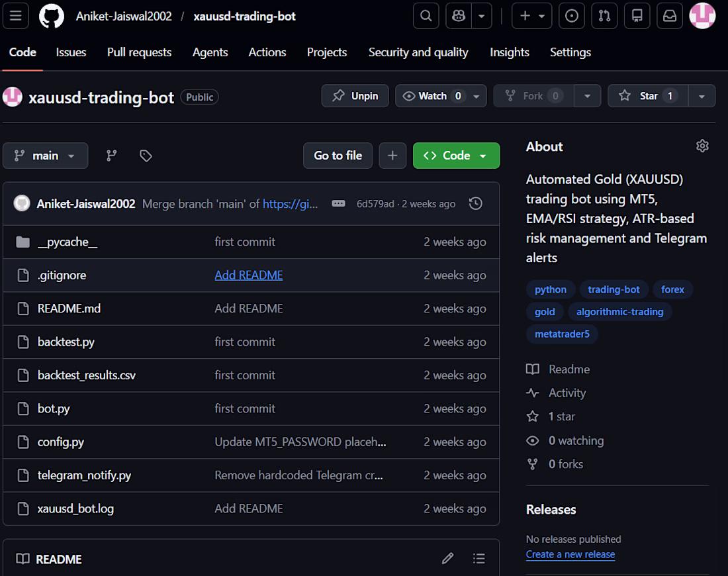Image resolution: width=728 pixels, height=576 pixels.
Task: Select the python topic tag
Action: tap(550, 290)
